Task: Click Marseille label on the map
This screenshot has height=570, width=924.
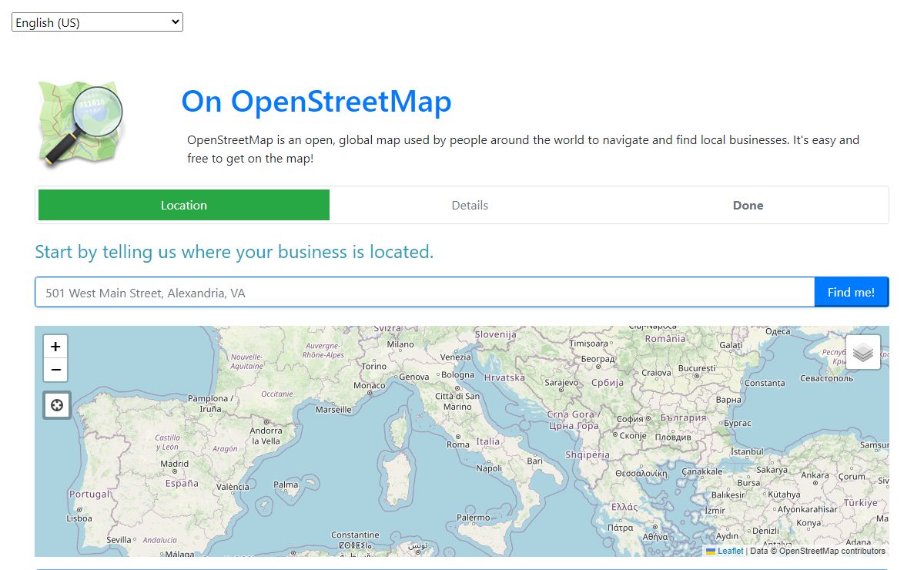Action: pos(333,410)
